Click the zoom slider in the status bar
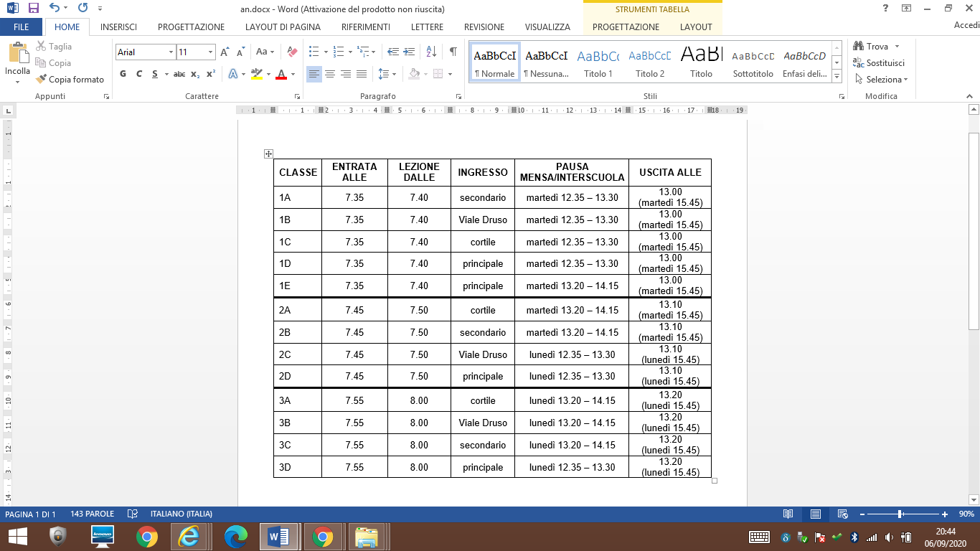980x551 pixels. click(900, 514)
